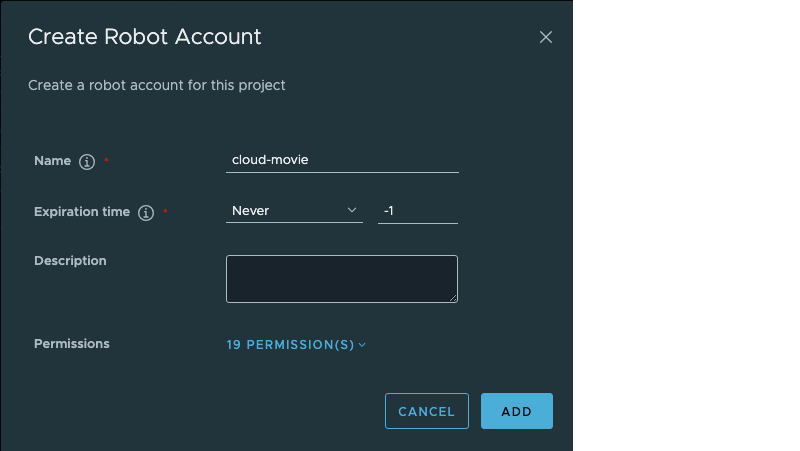This screenshot has width=800, height=451.
Task: Expand the 19 PERMISSION(S) list
Action: pos(296,345)
